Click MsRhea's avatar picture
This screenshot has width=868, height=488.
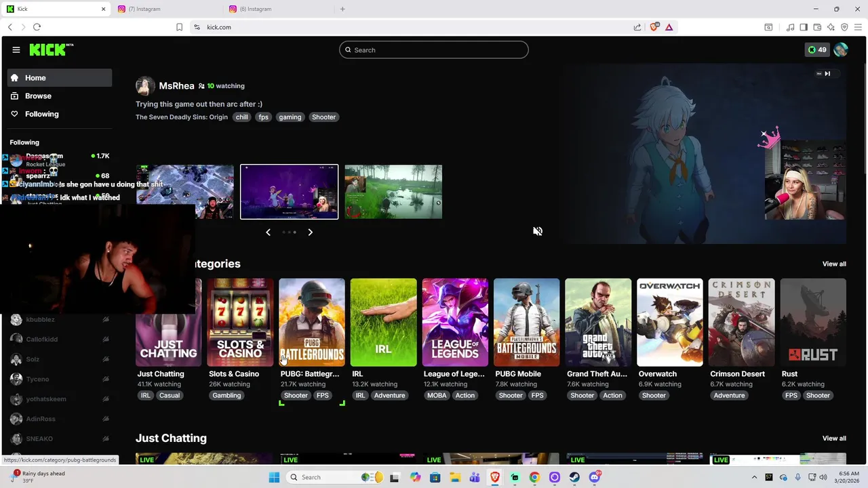pyautogui.click(x=145, y=86)
